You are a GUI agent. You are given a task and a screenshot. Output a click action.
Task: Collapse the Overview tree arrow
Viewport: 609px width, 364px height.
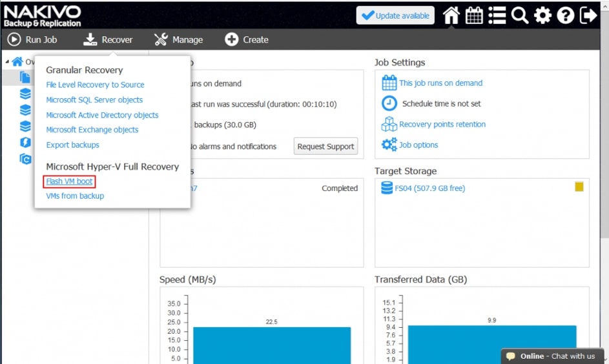pyautogui.click(x=7, y=62)
